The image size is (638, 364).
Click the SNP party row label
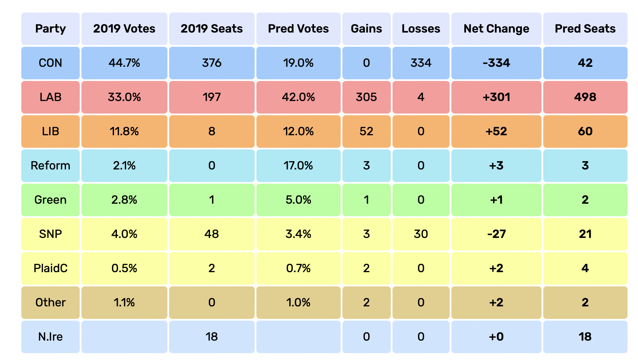click(51, 234)
